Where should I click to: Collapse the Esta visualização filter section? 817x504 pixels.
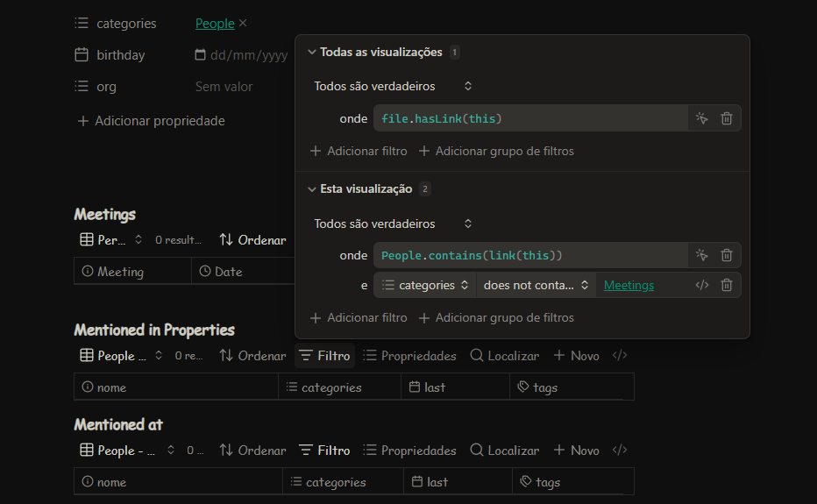311,189
